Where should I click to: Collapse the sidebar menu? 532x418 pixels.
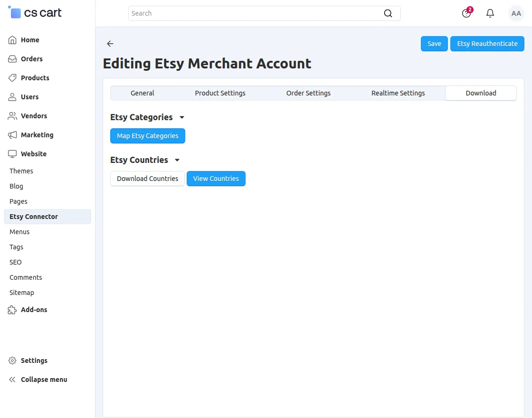tap(38, 380)
